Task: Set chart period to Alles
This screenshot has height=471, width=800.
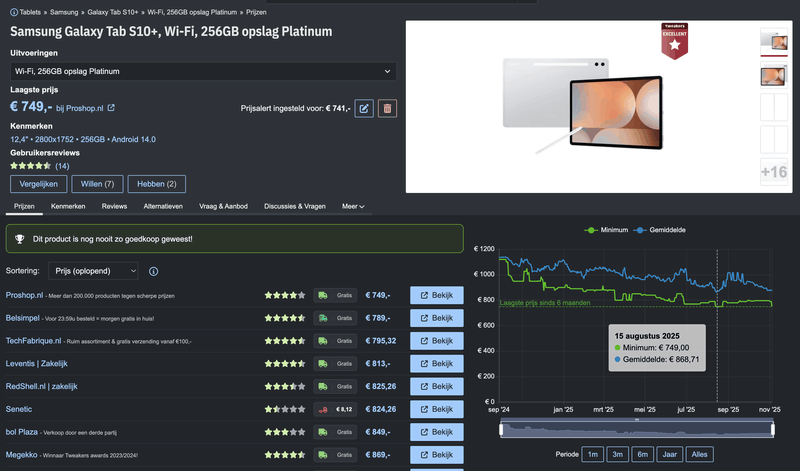Action: (x=699, y=454)
